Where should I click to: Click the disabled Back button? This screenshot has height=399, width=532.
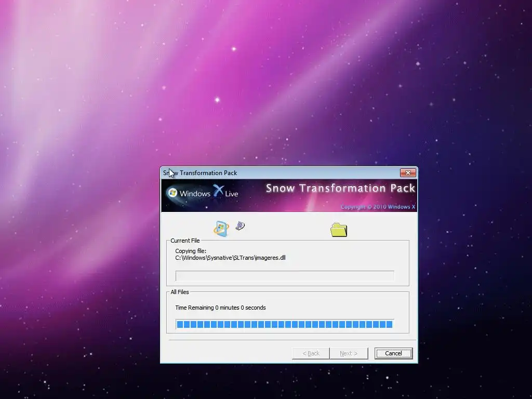click(311, 353)
